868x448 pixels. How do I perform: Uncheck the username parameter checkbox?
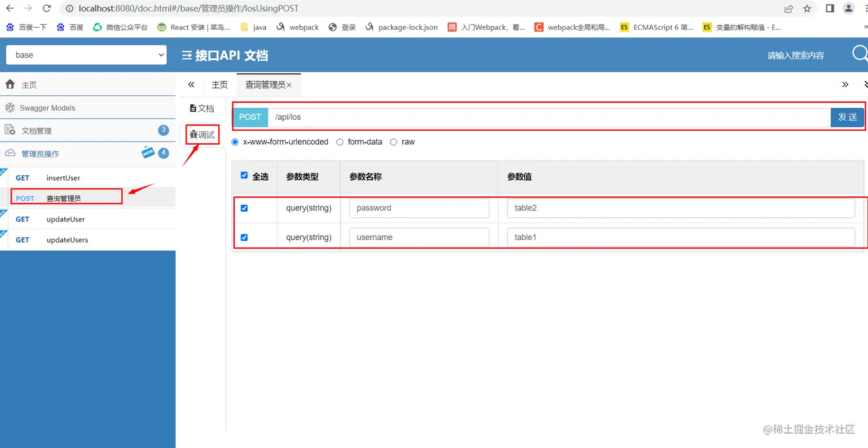[x=245, y=237]
